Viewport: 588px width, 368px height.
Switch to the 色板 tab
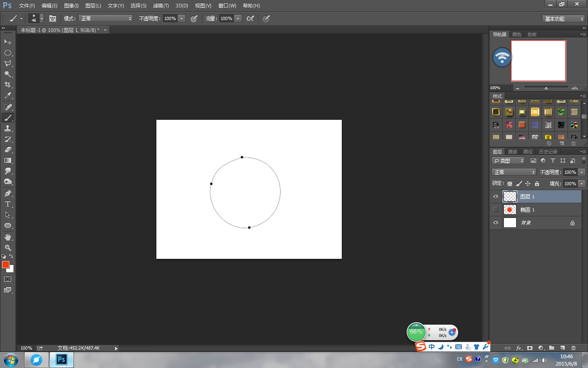pos(532,34)
